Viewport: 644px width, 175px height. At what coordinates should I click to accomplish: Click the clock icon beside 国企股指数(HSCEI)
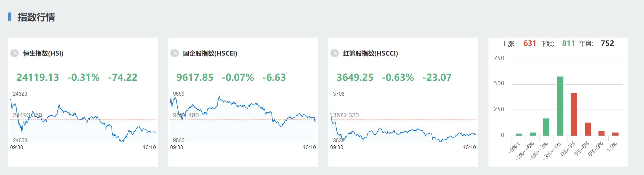click(x=175, y=53)
